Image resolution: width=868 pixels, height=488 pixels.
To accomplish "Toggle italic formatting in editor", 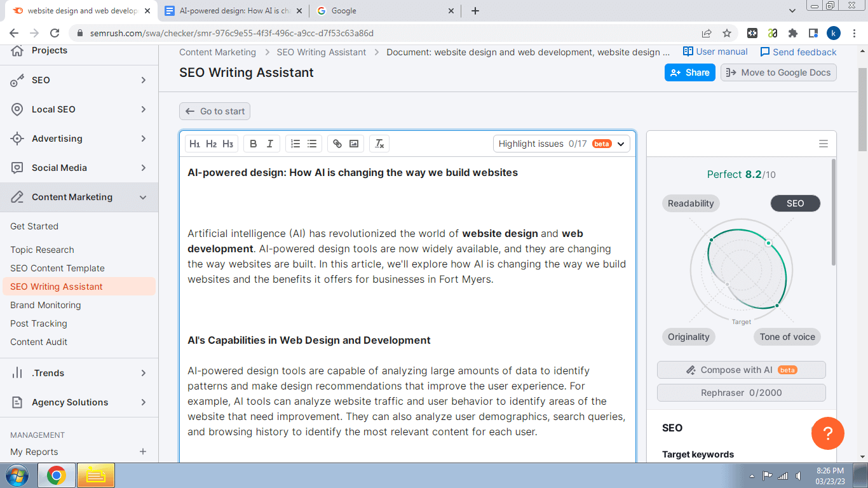I will tap(269, 144).
